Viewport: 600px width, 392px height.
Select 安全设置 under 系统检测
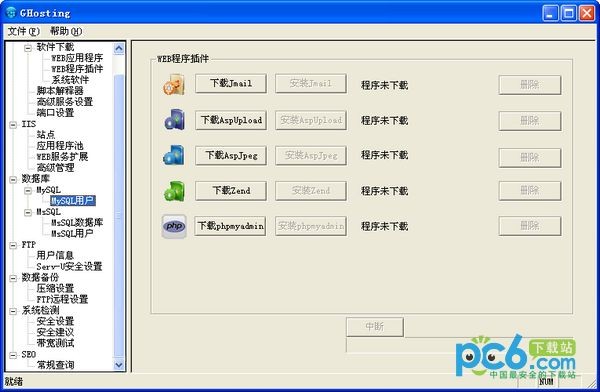(55, 322)
